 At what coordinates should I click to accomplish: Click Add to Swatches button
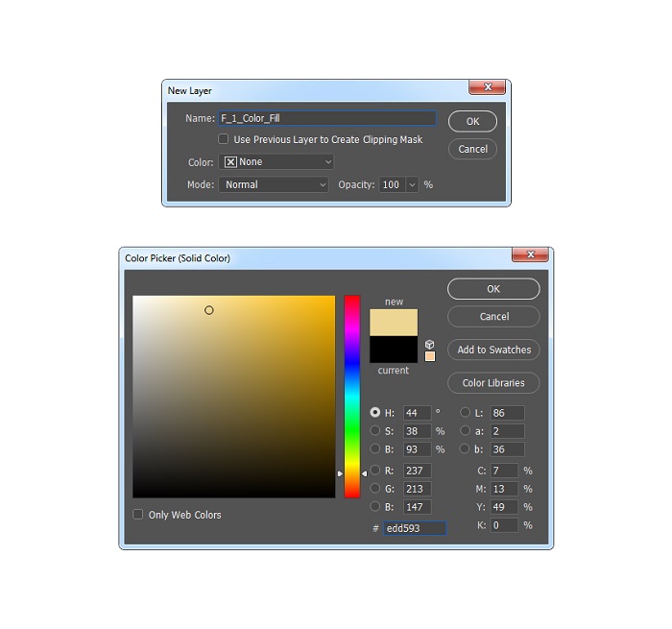pyautogui.click(x=493, y=350)
